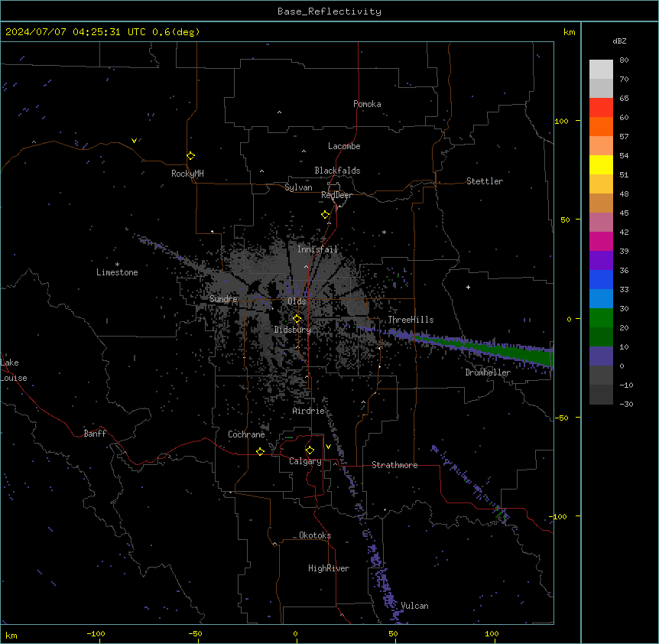
Task: Click the Base_Reflectivity title text
Action: pos(329,11)
